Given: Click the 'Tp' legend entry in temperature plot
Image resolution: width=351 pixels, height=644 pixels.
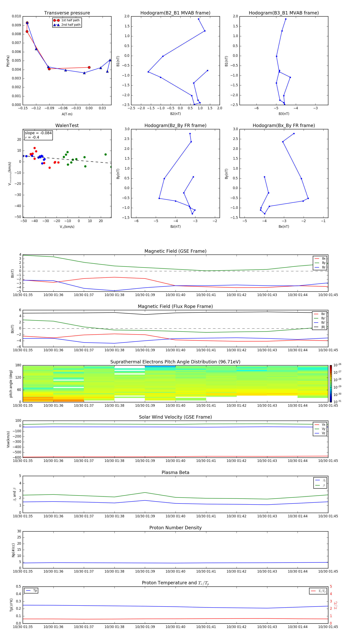Looking at the screenshot, I should coord(31,591).
